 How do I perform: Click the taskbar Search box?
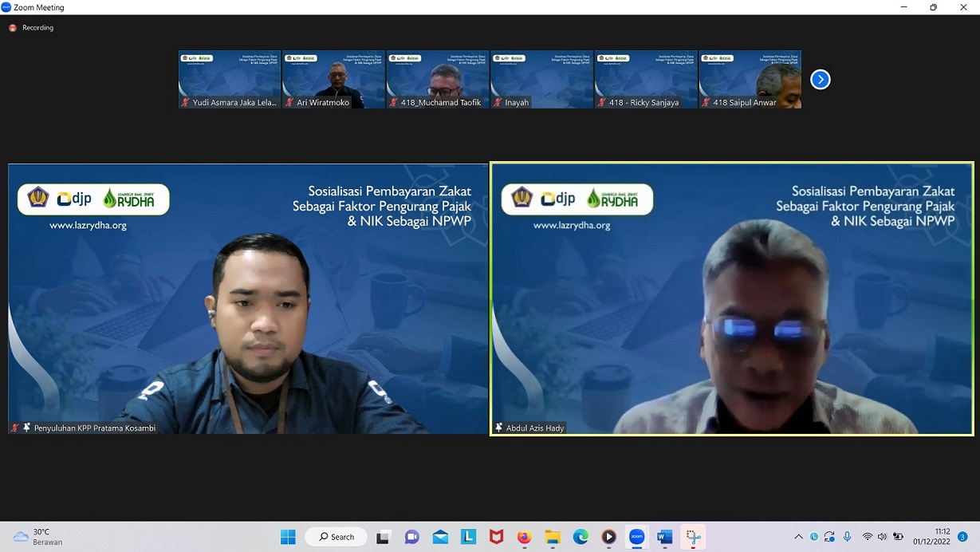coord(336,537)
